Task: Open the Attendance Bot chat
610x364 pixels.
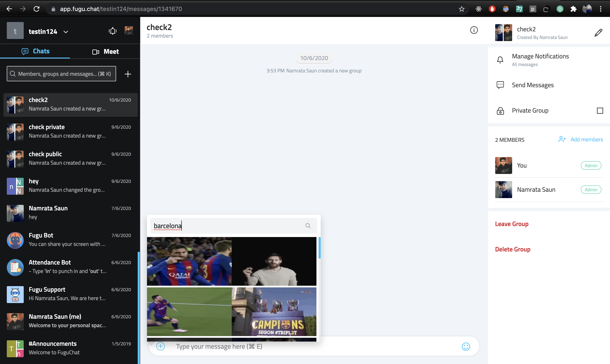Action: pos(70,267)
